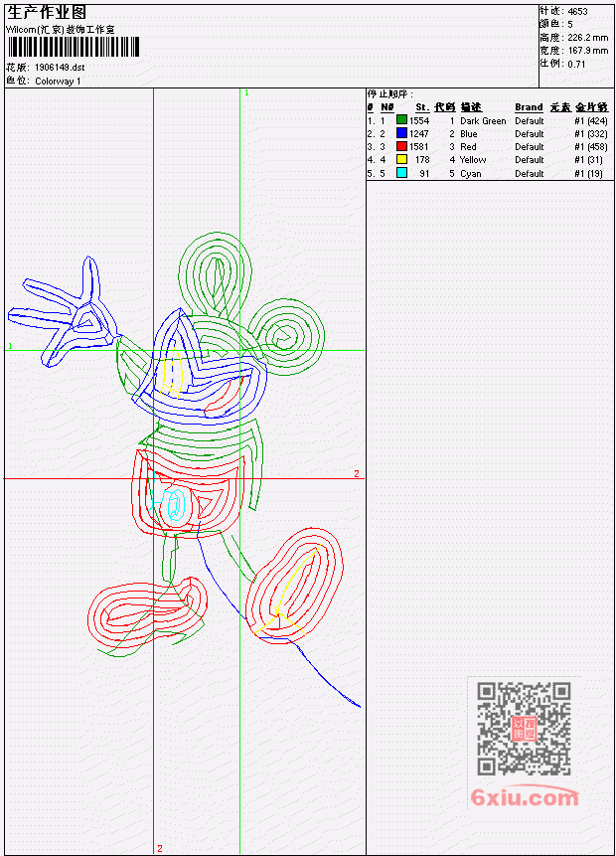Click the 'N#' column header
Image resolution: width=616 pixels, height=856 pixels.
click(386, 107)
